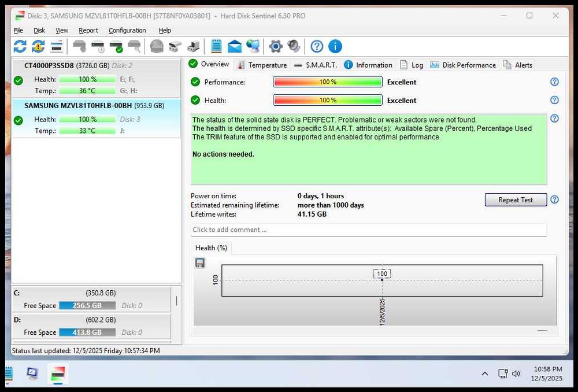Switch to the Alerts tab
The width and height of the screenshot is (578, 392).
point(517,65)
